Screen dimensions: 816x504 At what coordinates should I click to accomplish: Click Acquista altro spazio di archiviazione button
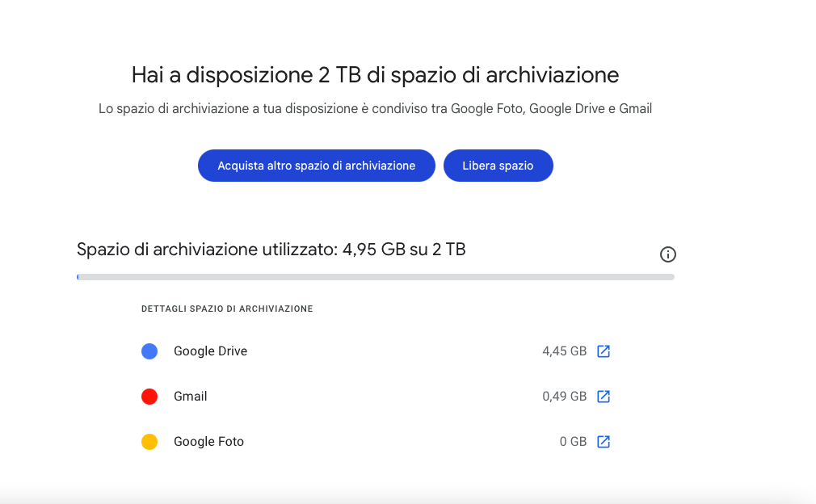click(x=317, y=166)
